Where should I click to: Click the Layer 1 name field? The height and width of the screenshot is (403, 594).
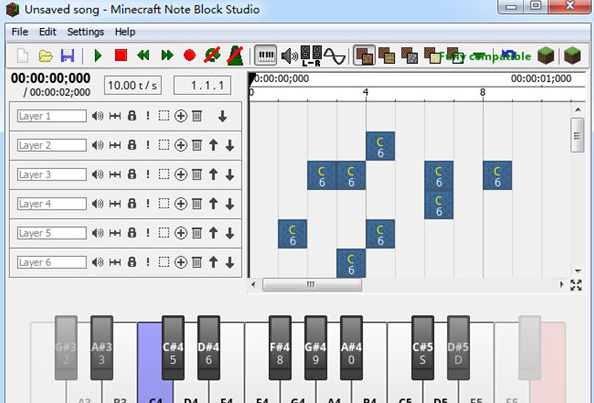[52, 116]
